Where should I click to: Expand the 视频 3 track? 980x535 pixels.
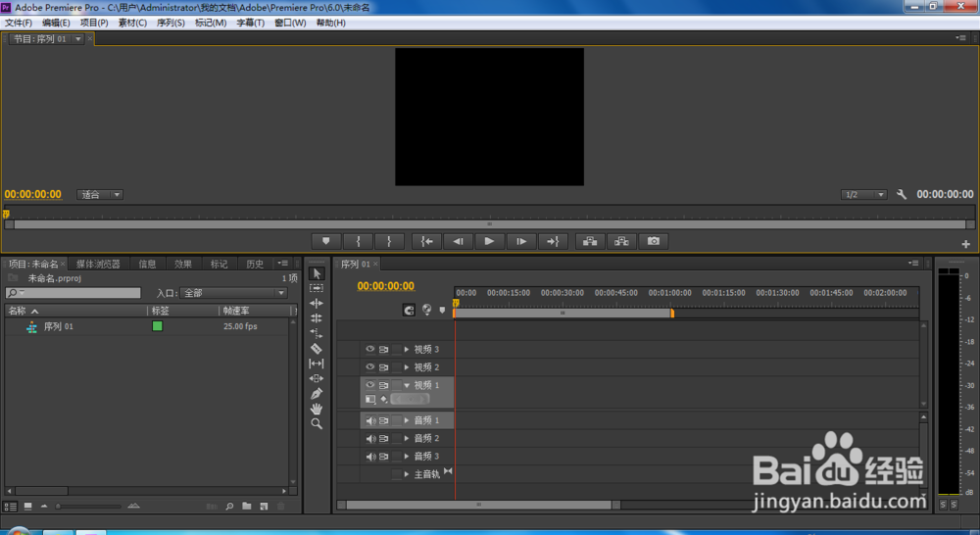(x=407, y=350)
